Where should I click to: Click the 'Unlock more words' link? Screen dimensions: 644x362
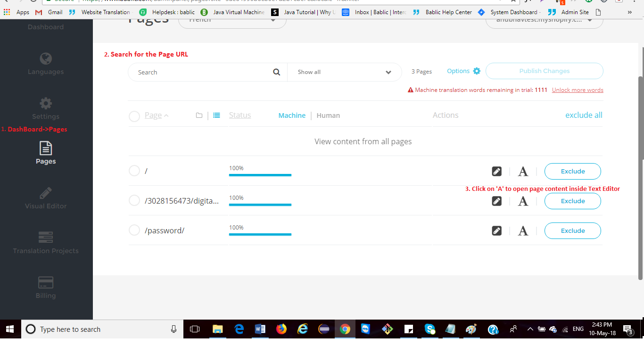tap(578, 90)
